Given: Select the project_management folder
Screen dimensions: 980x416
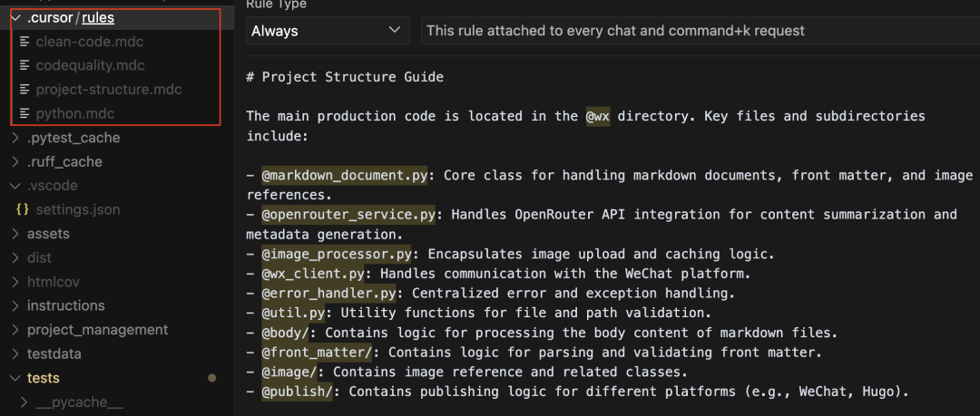Looking at the screenshot, I should [x=97, y=330].
